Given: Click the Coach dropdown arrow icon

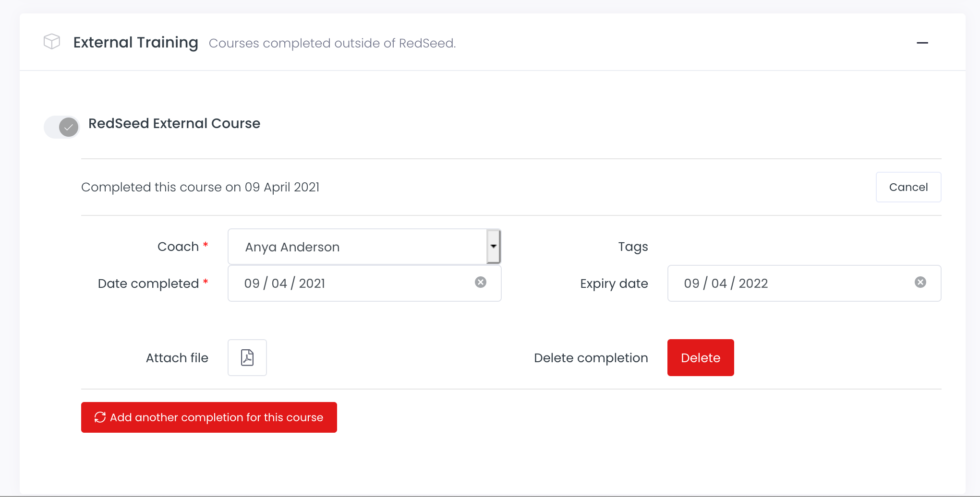Looking at the screenshot, I should click(x=493, y=246).
